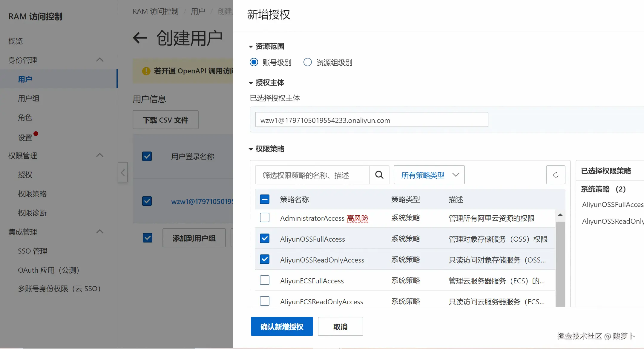This screenshot has width=644, height=349.
Task: Collapse the 资源范围 section triangle
Action: [x=251, y=47]
